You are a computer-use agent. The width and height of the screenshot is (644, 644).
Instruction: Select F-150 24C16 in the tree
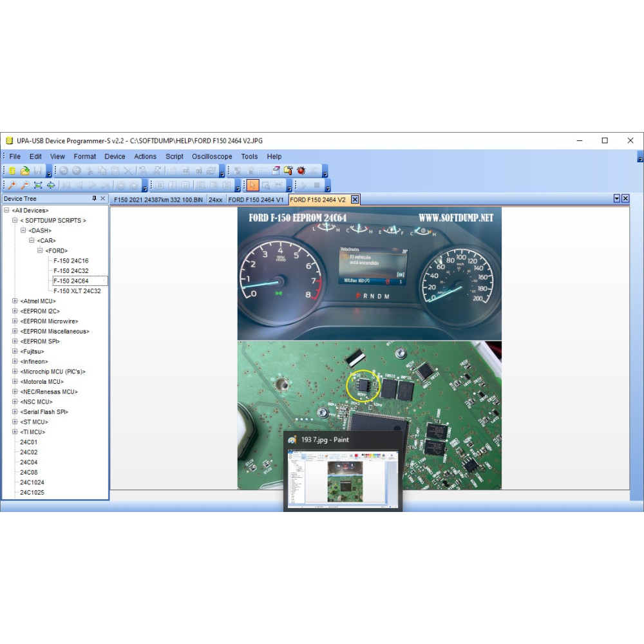pos(71,261)
